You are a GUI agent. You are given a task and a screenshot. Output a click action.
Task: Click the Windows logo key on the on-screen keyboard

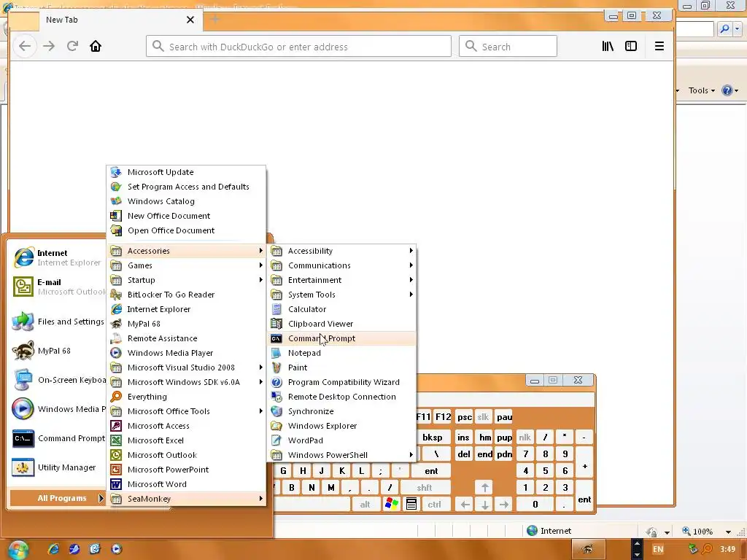coord(392,505)
